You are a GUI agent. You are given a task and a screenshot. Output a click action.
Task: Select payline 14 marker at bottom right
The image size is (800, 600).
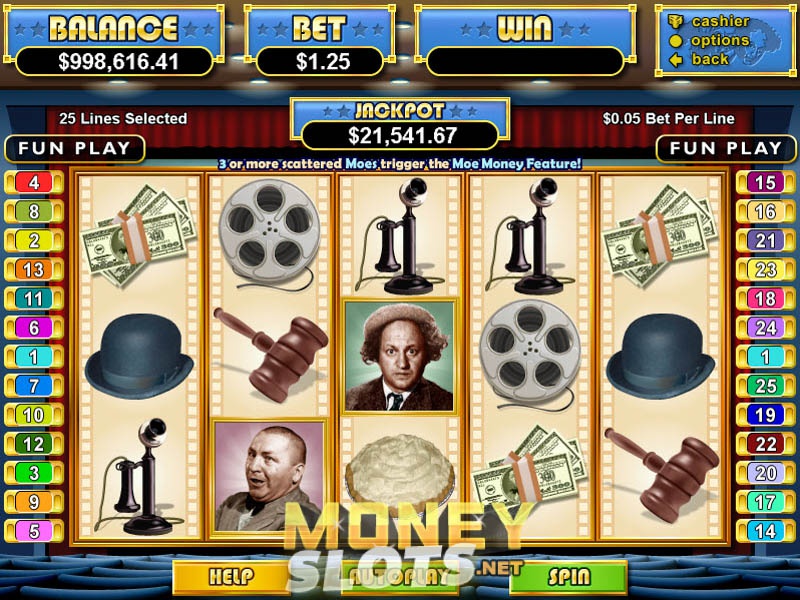coord(765,532)
